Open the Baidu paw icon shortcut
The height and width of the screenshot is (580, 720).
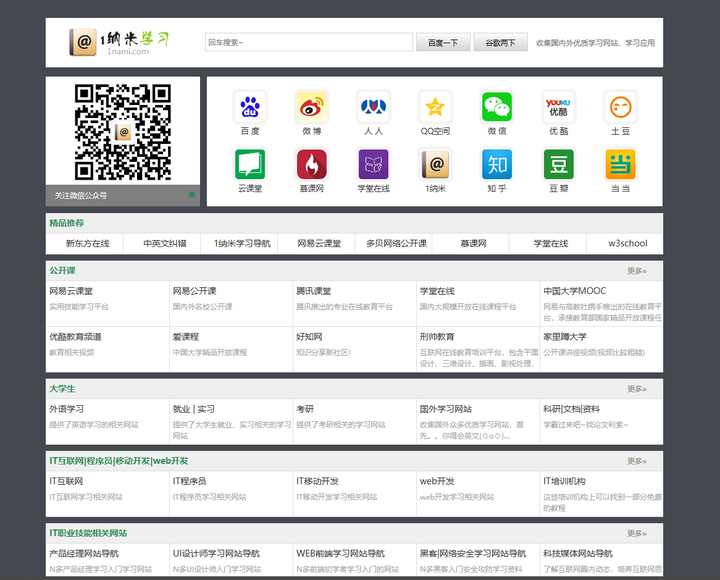tap(250, 107)
